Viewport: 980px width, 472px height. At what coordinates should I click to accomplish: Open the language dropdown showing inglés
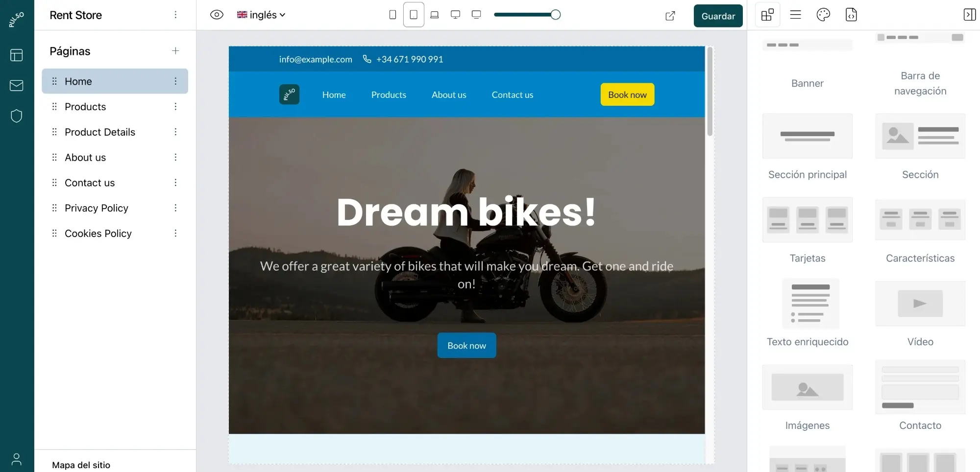coord(261,15)
